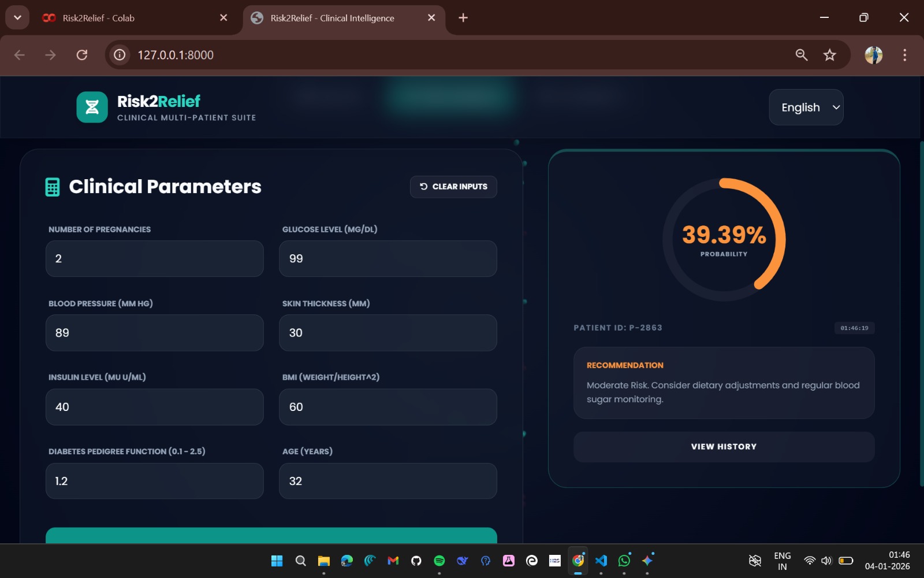Open the English language dropdown

tap(806, 108)
